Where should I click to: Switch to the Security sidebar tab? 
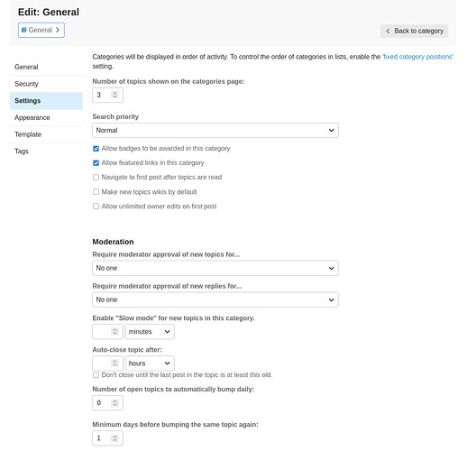46,84
